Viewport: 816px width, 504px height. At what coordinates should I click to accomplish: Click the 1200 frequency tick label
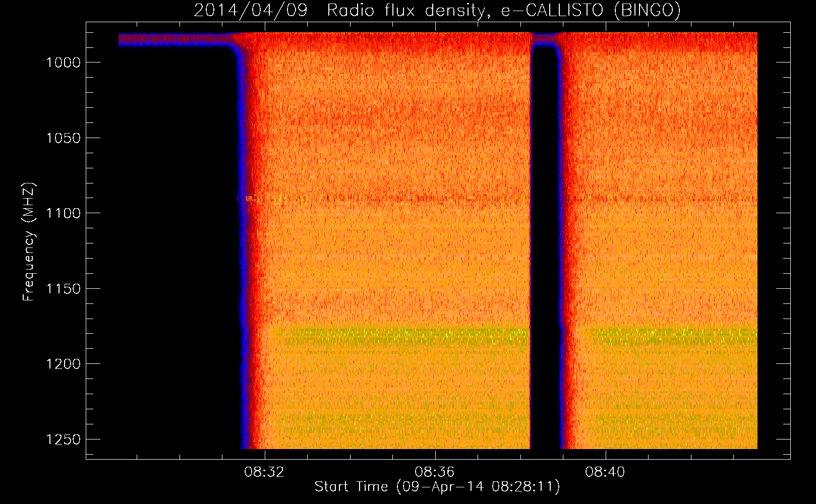click(x=63, y=364)
